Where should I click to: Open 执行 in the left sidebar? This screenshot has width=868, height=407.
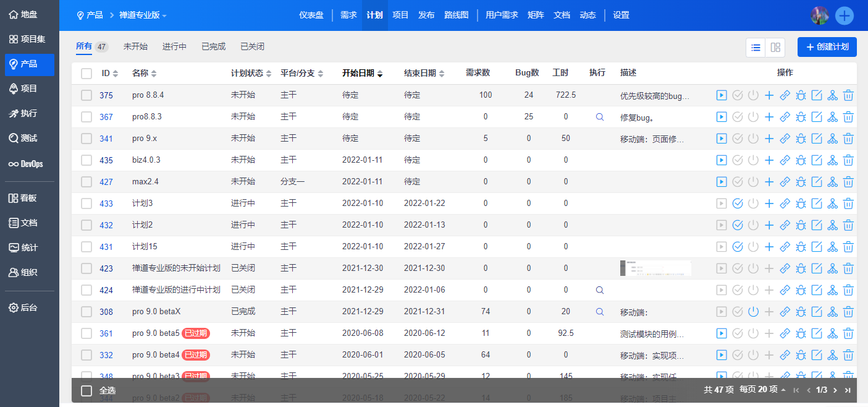pyautogui.click(x=29, y=113)
